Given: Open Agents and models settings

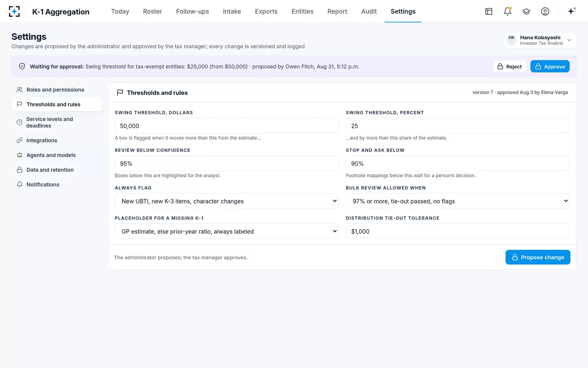Looking at the screenshot, I should tap(56, 155).
